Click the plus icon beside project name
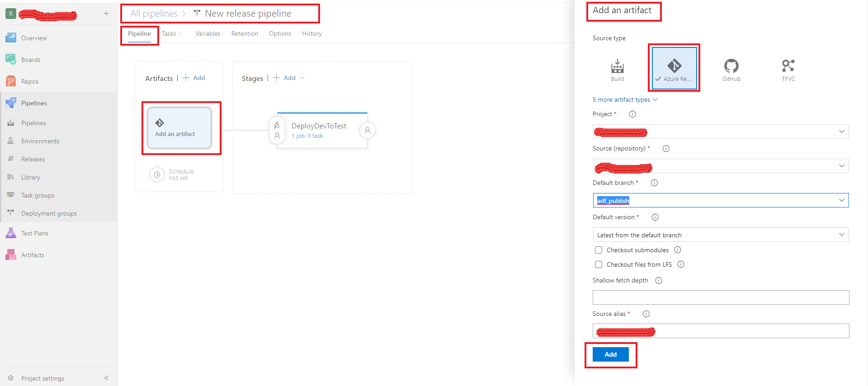868x386 pixels. (106, 14)
